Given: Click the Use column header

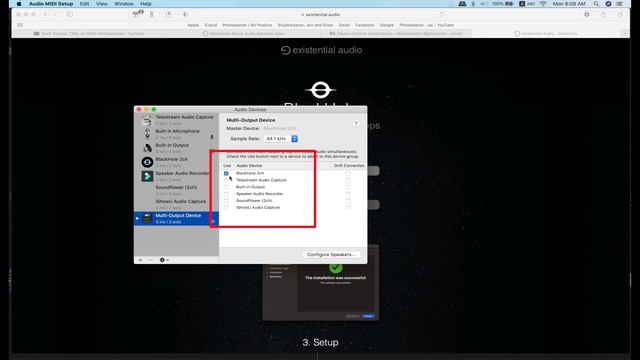Looking at the screenshot, I should tap(227, 166).
